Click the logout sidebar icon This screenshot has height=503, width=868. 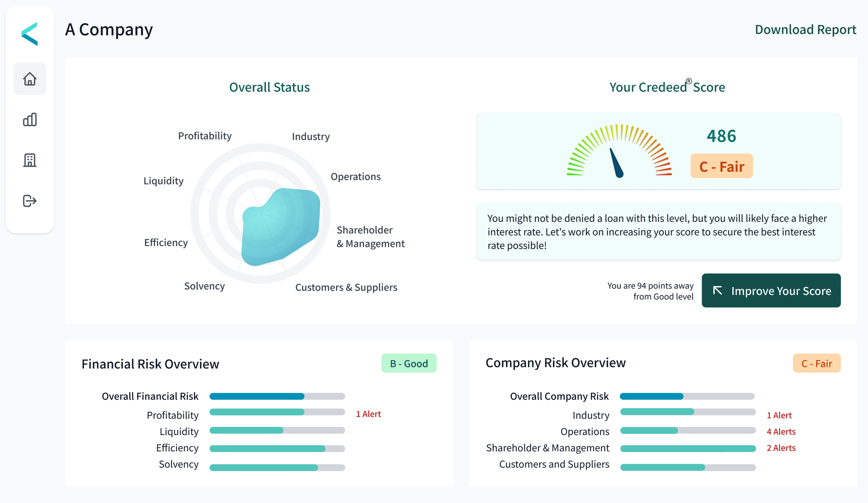(x=30, y=201)
